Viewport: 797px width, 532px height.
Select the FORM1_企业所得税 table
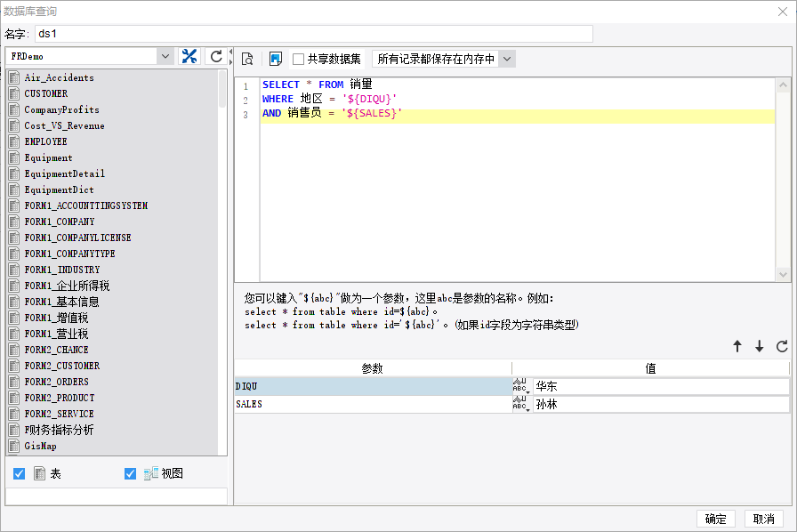pyautogui.click(x=67, y=286)
